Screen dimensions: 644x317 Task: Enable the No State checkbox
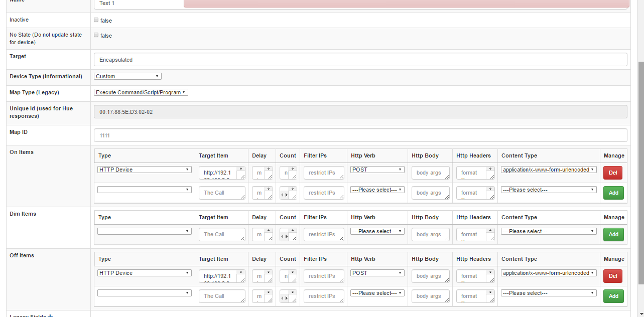tap(96, 35)
